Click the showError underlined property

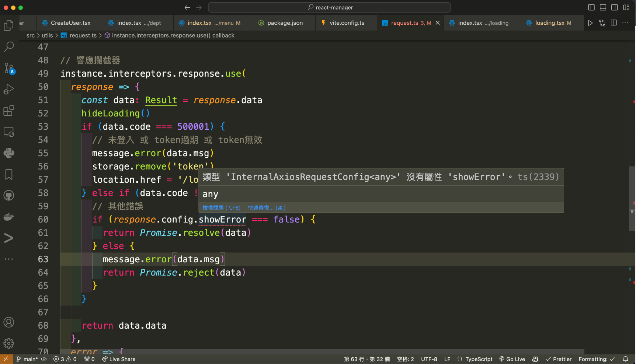pyautogui.click(x=222, y=220)
